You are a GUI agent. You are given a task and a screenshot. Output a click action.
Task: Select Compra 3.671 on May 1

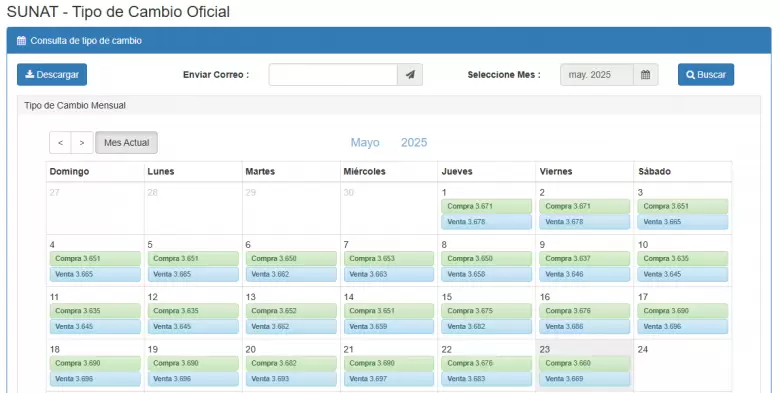pyautogui.click(x=487, y=206)
